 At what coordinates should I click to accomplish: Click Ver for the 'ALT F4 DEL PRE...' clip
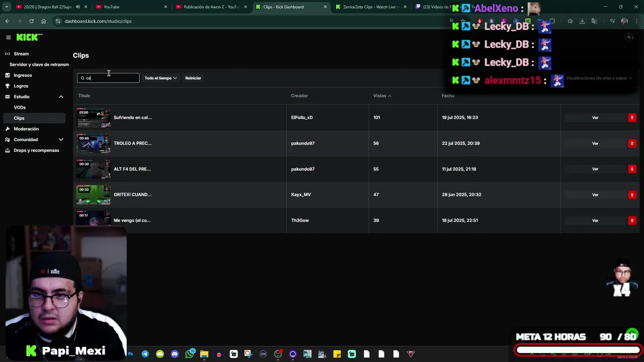pyautogui.click(x=595, y=169)
